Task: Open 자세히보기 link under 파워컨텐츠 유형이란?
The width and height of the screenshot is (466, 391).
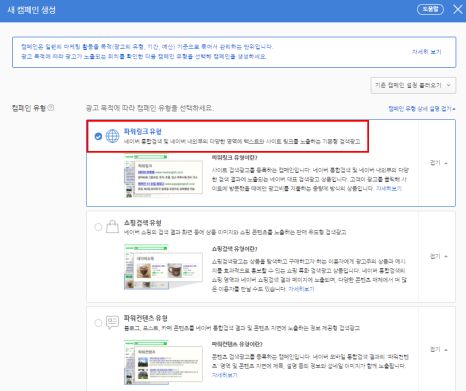Action: pos(225,375)
